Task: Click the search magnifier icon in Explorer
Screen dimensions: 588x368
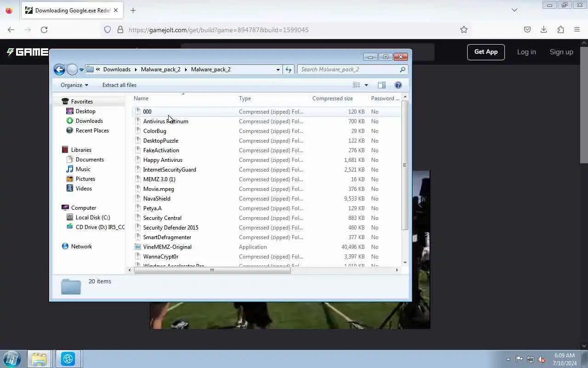Action: tap(402, 69)
